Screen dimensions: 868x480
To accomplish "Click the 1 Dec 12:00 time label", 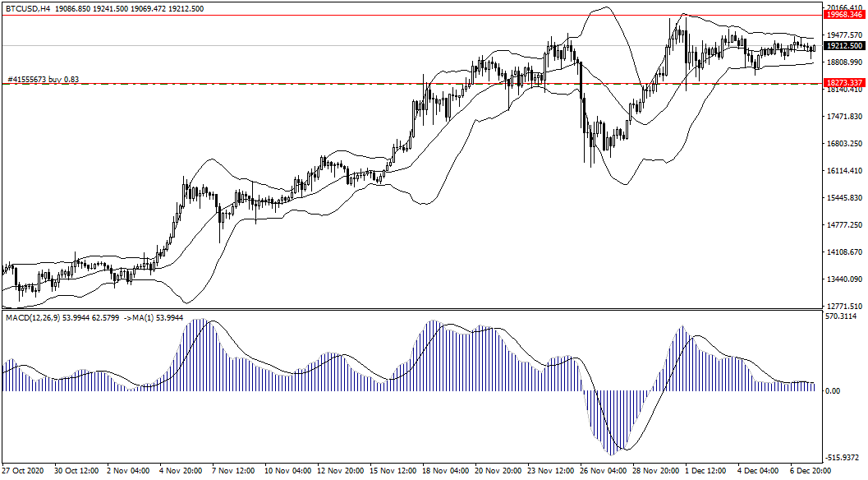I will point(704,472).
